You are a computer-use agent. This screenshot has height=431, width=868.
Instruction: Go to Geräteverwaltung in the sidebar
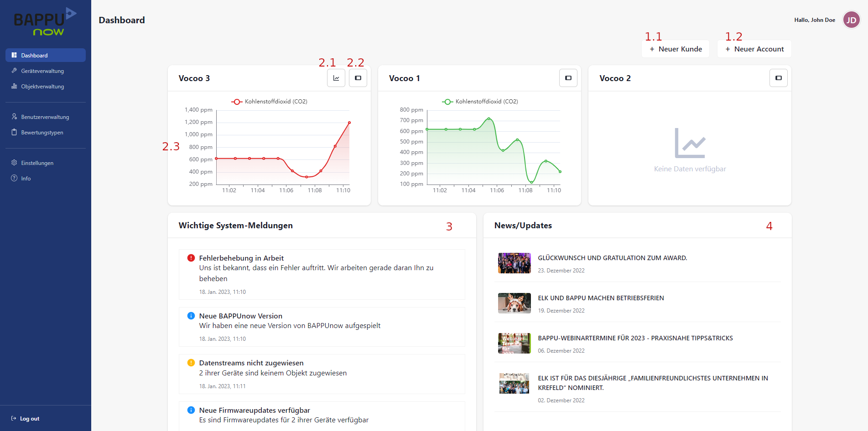[46, 71]
